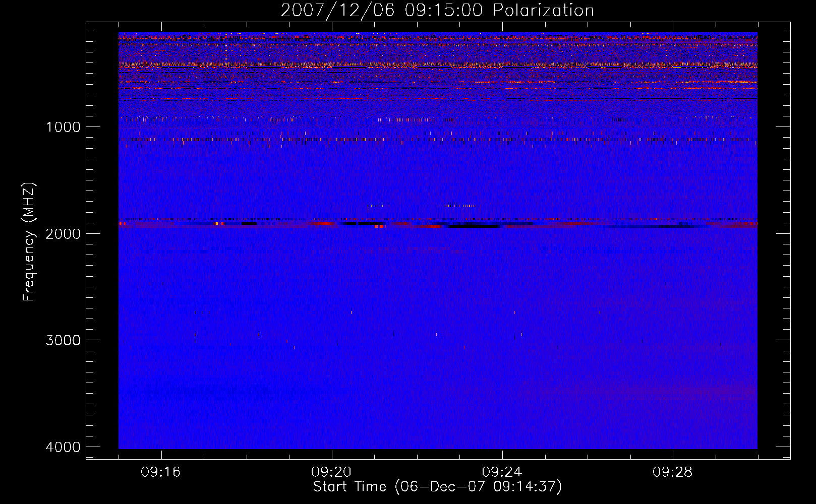
Task: Click the '09:28' time tick label
Action: [672, 472]
